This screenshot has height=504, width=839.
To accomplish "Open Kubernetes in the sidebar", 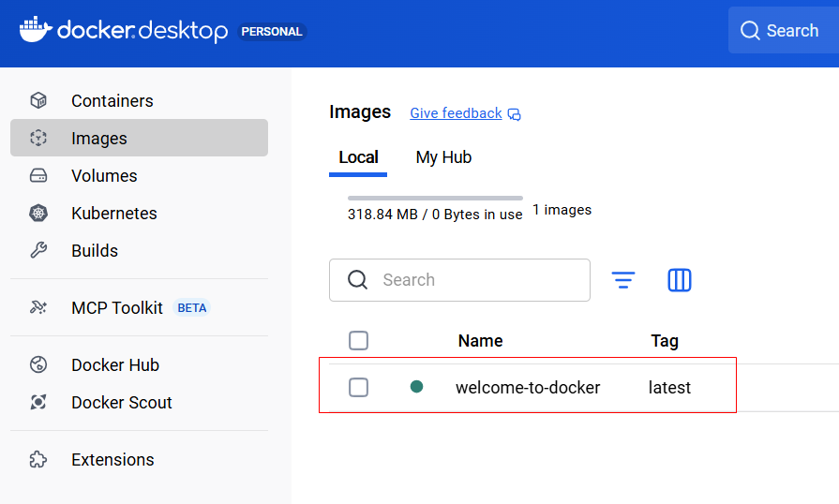I will [139, 213].
